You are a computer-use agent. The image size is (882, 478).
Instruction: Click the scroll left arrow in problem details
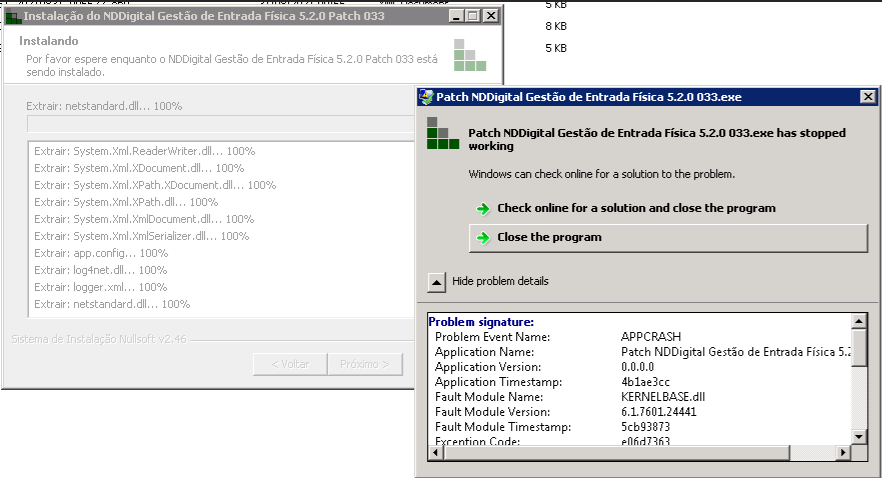click(435, 453)
